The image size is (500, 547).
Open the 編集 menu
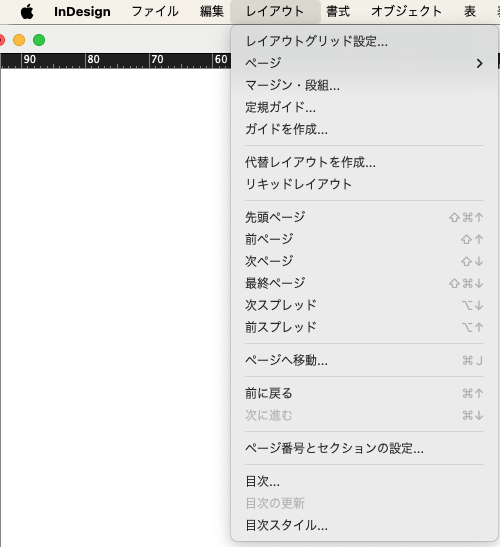click(x=212, y=12)
